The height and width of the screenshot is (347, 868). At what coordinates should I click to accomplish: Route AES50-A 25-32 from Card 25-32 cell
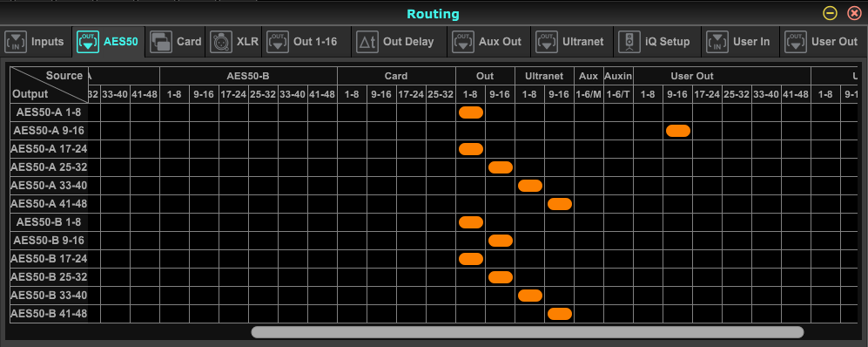[x=441, y=167]
